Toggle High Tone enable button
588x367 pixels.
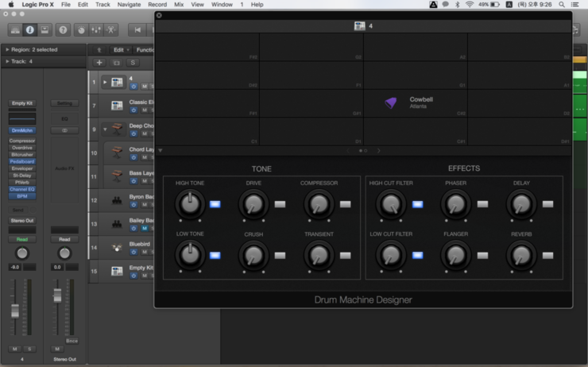(215, 204)
